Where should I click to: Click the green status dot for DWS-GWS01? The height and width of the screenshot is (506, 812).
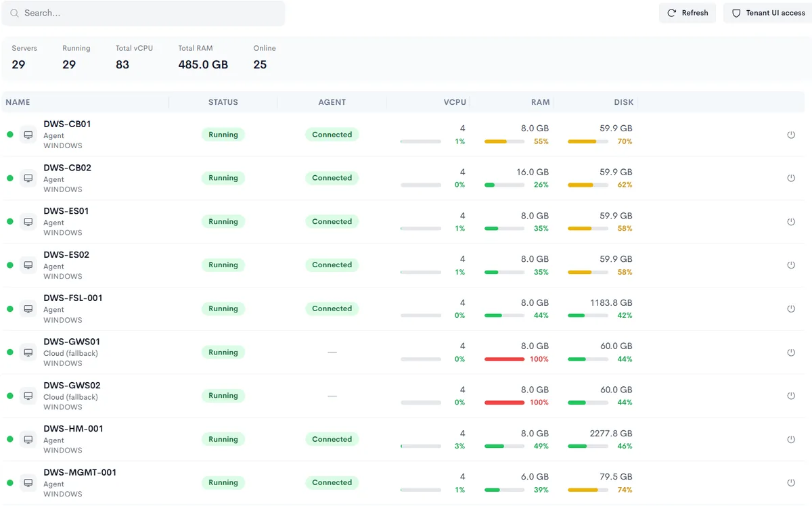10,352
